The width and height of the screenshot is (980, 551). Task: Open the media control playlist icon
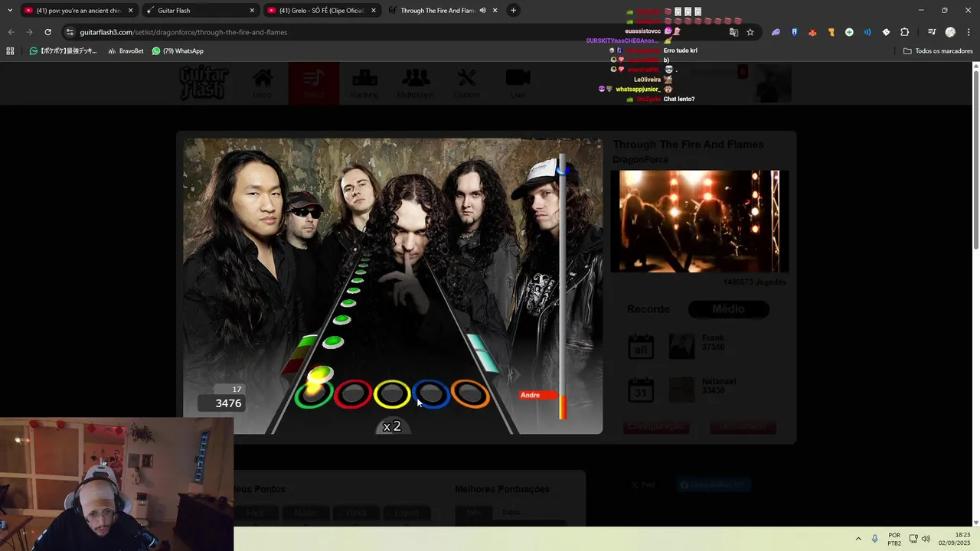pos(932,32)
